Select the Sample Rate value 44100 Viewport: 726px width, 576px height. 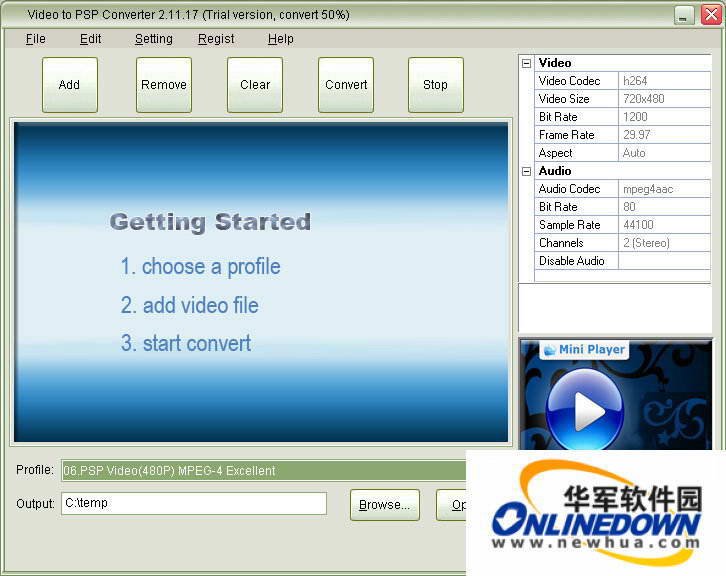664,225
